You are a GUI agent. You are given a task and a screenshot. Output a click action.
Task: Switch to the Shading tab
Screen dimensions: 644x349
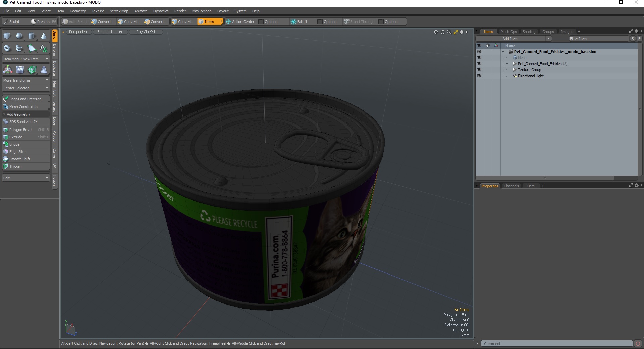(x=529, y=32)
